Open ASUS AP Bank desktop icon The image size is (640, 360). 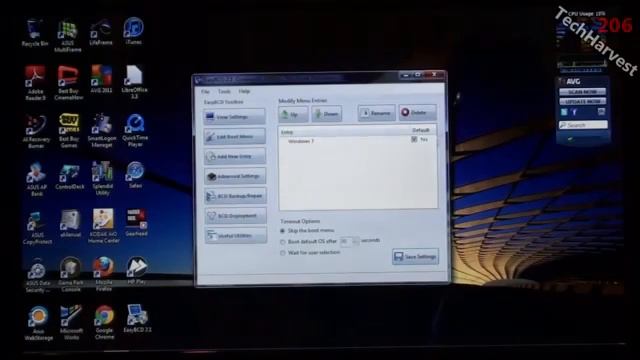coord(36,180)
